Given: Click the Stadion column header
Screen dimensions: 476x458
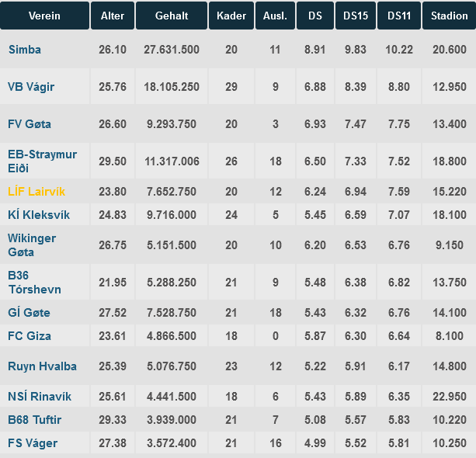Looking at the screenshot, I should [x=450, y=16].
